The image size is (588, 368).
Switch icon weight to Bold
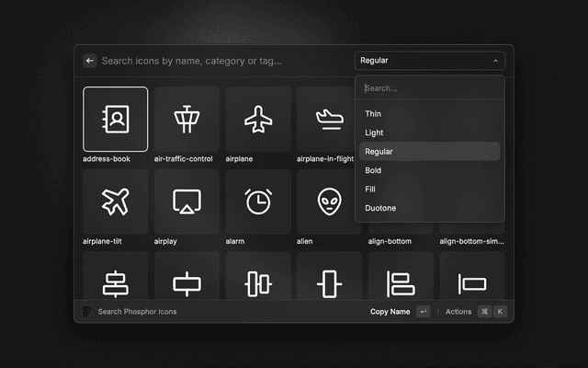click(x=373, y=170)
